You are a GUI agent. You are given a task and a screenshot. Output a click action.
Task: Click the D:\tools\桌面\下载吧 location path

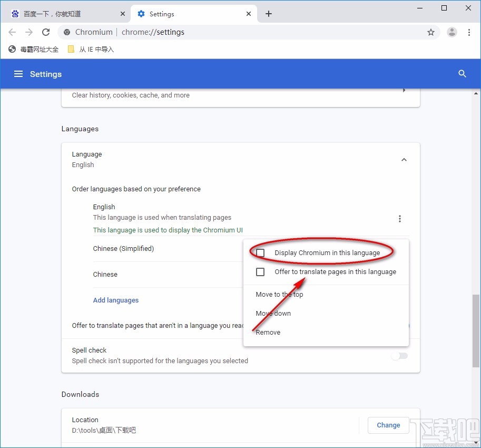point(104,430)
